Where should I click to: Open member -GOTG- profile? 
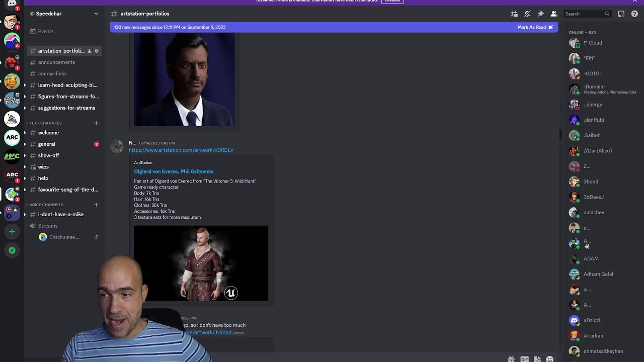pyautogui.click(x=601, y=74)
